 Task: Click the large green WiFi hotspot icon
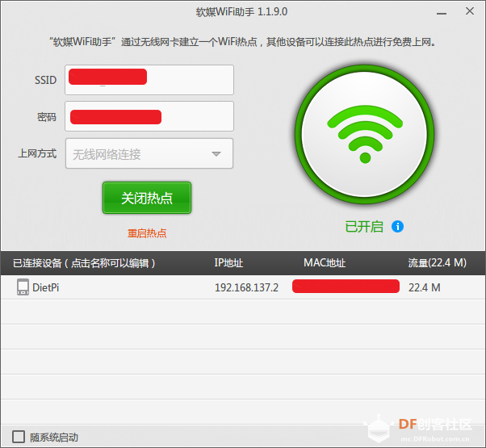tap(365, 135)
